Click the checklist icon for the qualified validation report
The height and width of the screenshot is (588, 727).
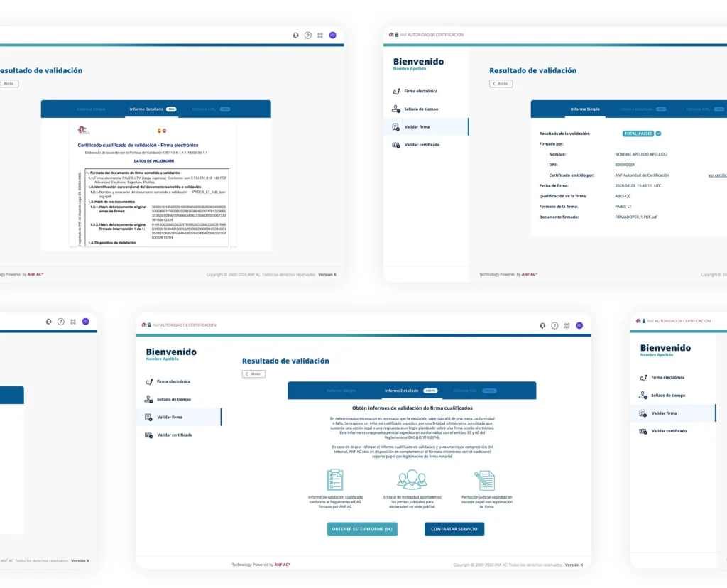point(335,481)
